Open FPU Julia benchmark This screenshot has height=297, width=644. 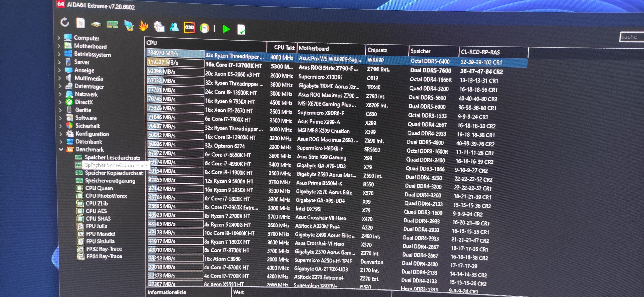point(97,226)
